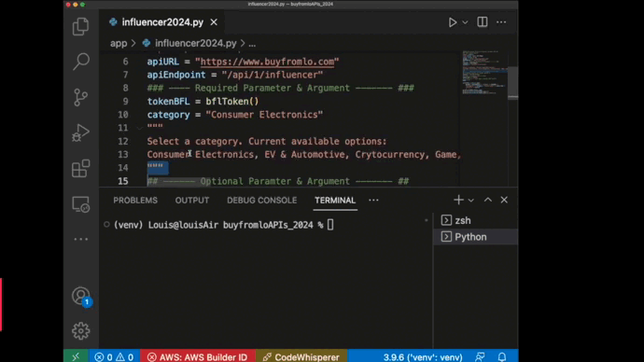Open the Explorer view in activity bar
This screenshot has height=362, width=644.
80,27
